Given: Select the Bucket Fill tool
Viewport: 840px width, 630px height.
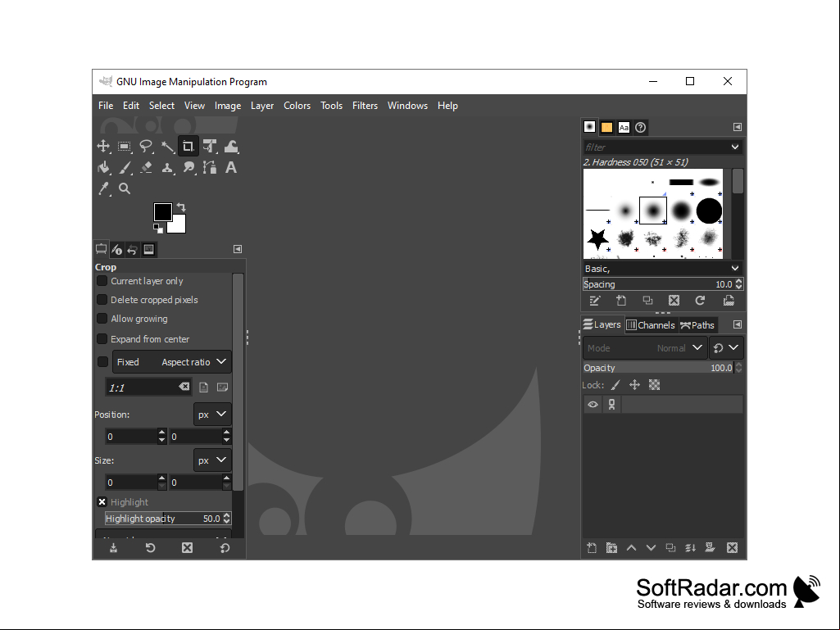Looking at the screenshot, I should [x=103, y=168].
